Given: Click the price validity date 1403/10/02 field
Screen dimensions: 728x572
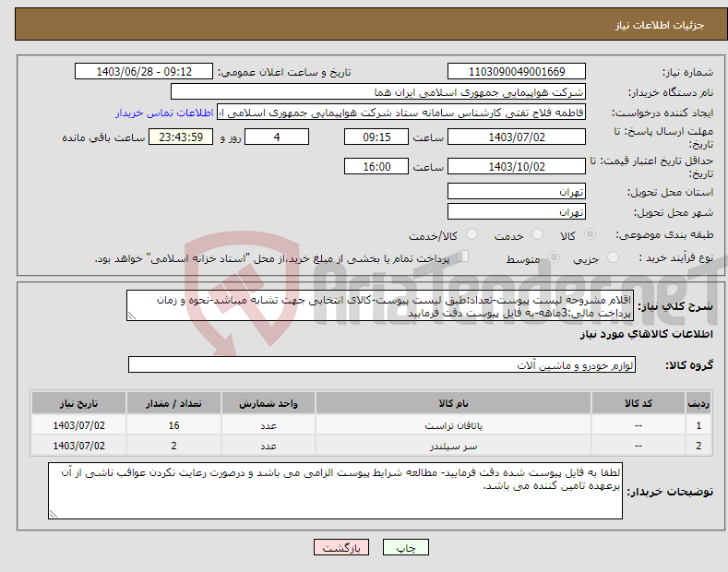Looking at the screenshot, I should tap(517, 166).
